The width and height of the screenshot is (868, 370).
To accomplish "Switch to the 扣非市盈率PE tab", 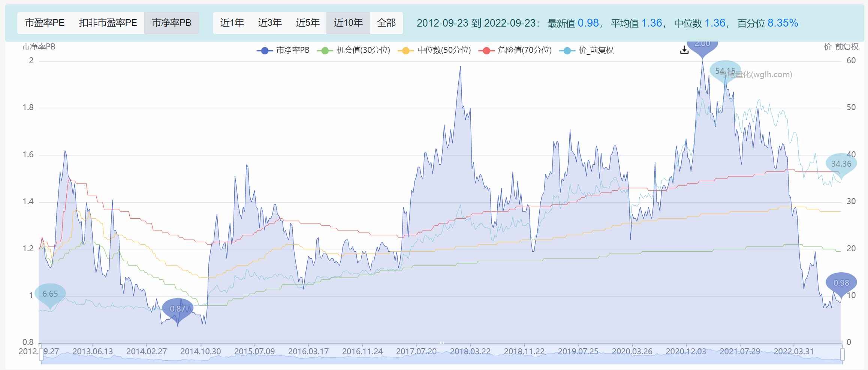I will (108, 23).
